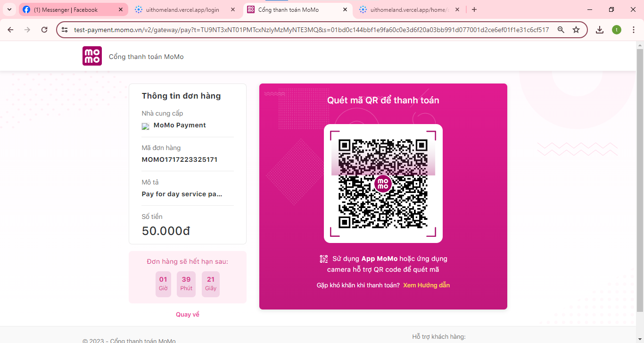
Task: Close the uithomeland login tab
Action: point(233,9)
